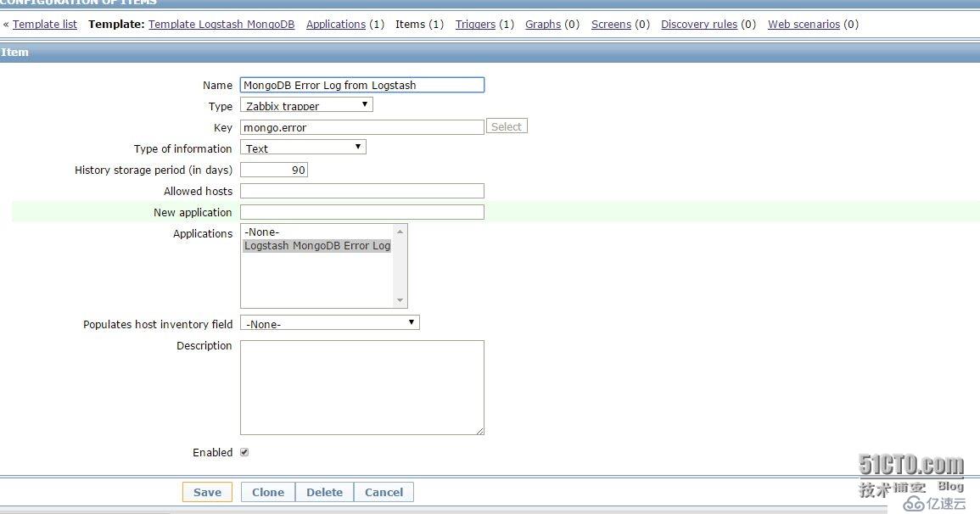
Task: Click the Select button next to Key
Action: tap(507, 126)
